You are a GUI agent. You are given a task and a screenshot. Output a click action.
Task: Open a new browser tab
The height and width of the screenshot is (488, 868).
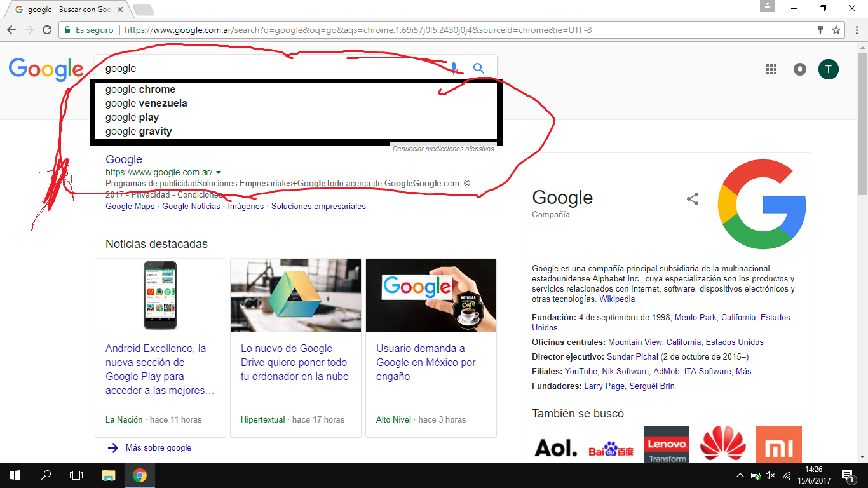click(144, 10)
